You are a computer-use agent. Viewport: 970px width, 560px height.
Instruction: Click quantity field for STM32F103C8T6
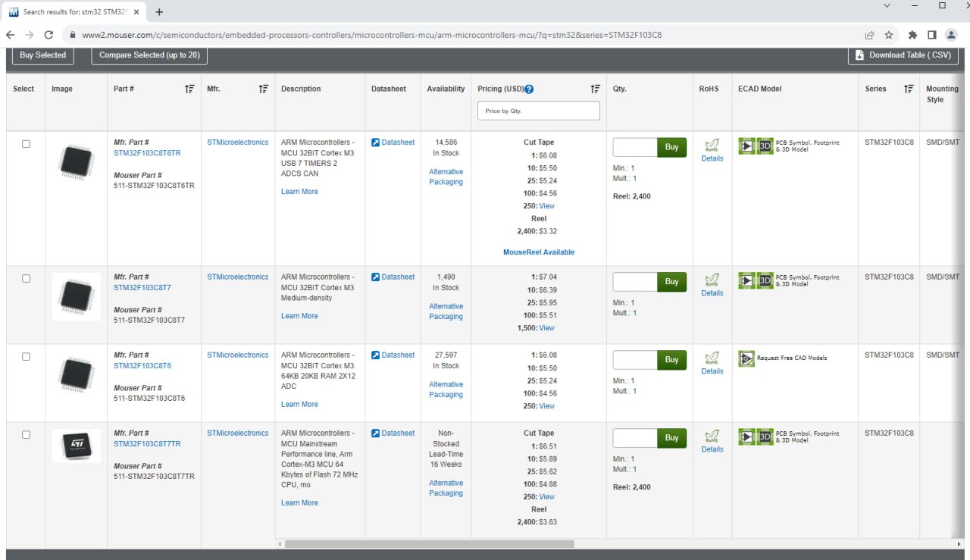click(x=635, y=360)
